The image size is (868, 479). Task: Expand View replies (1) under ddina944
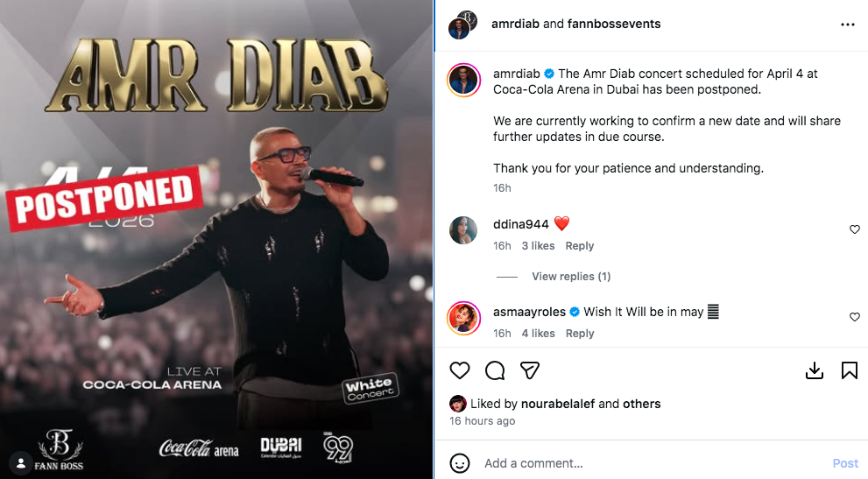coord(571,277)
